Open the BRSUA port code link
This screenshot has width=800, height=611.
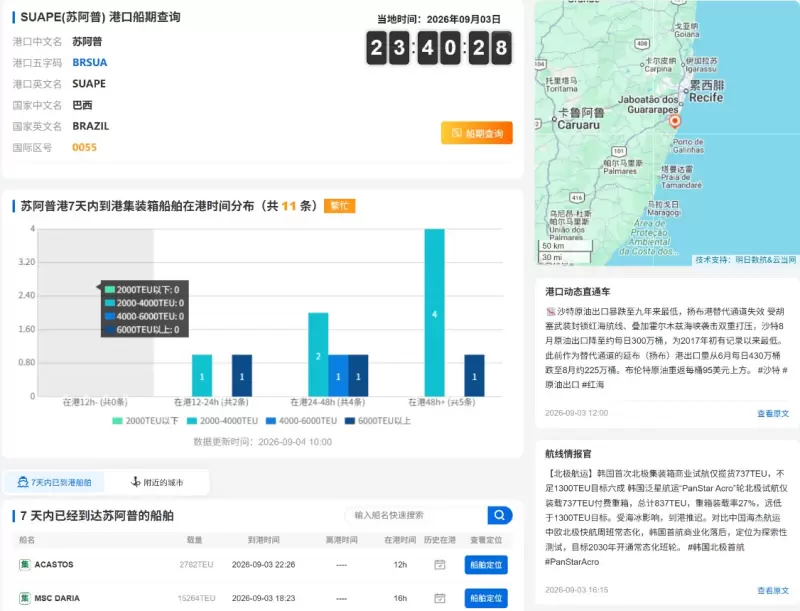90,62
